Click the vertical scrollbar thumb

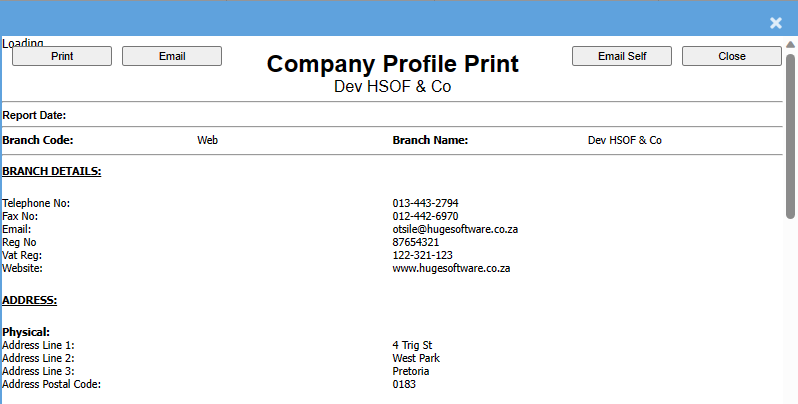point(790,135)
